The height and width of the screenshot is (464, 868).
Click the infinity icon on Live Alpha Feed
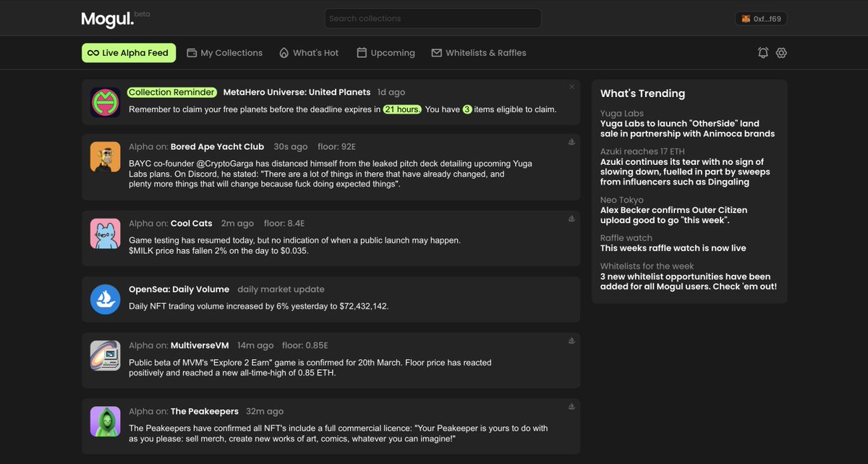pyautogui.click(x=93, y=53)
